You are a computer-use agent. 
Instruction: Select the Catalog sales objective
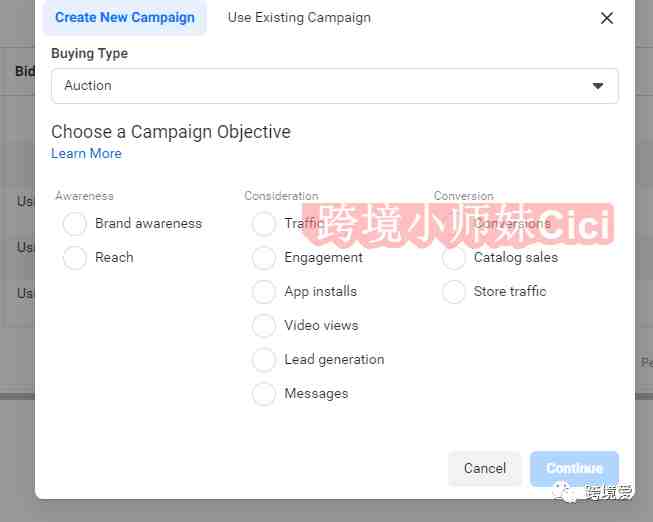(x=454, y=257)
